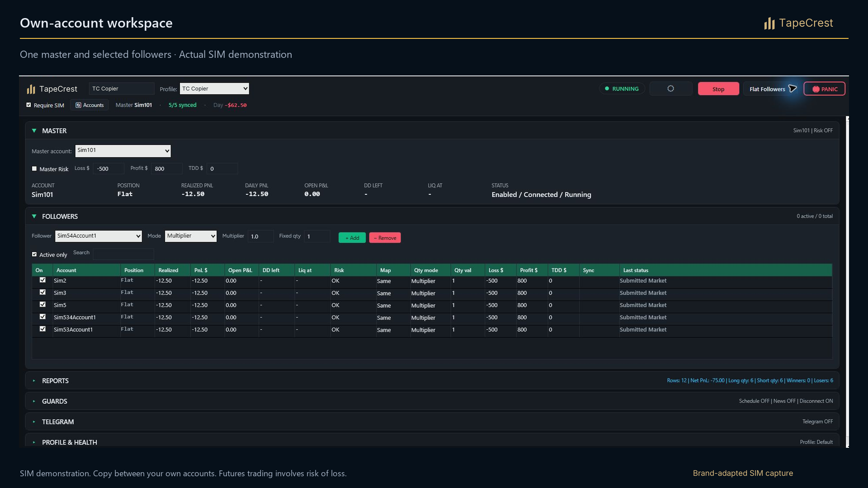Click the red Stop button

coord(718,89)
